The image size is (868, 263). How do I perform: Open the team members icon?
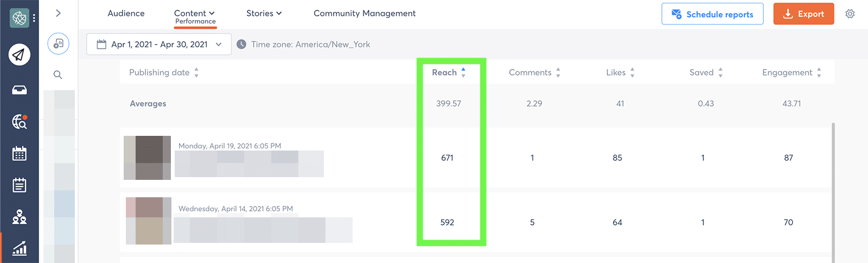(20, 217)
